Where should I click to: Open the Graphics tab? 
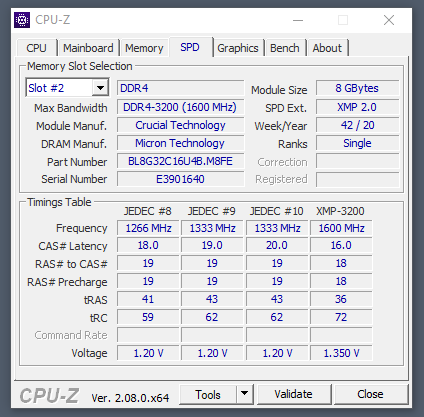pos(238,48)
